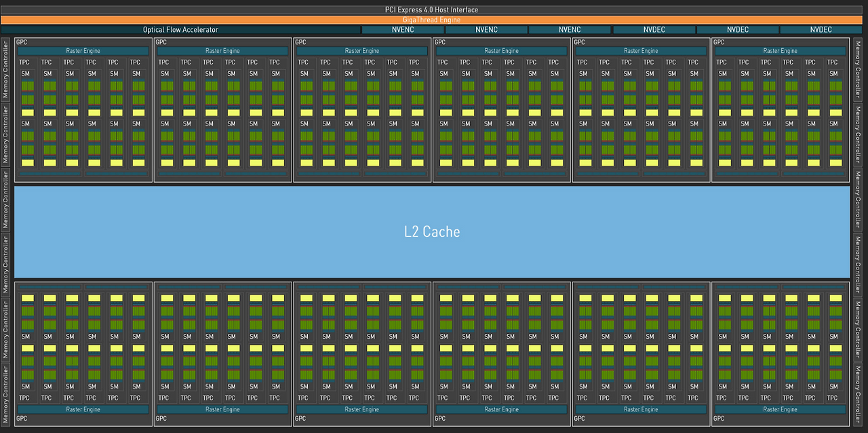Select the leftmost NVENC block
Image resolution: width=868 pixels, height=433 pixels.
pyautogui.click(x=403, y=30)
